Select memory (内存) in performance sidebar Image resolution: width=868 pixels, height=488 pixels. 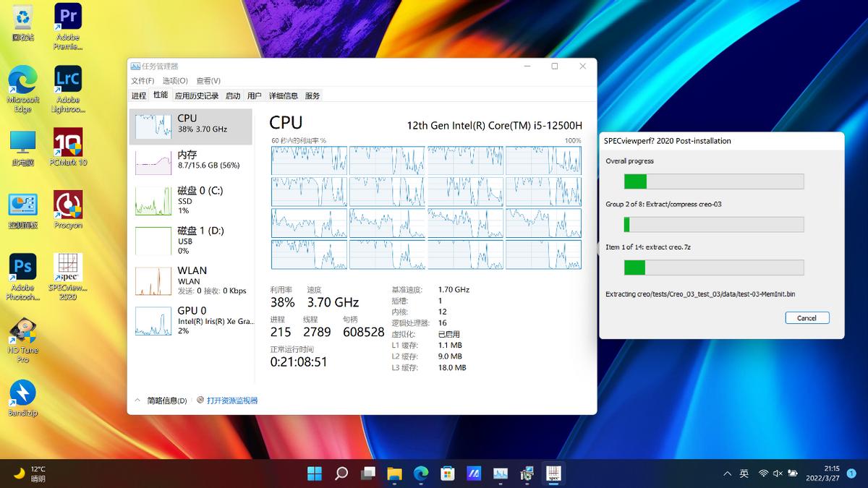pyautogui.click(x=191, y=160)
